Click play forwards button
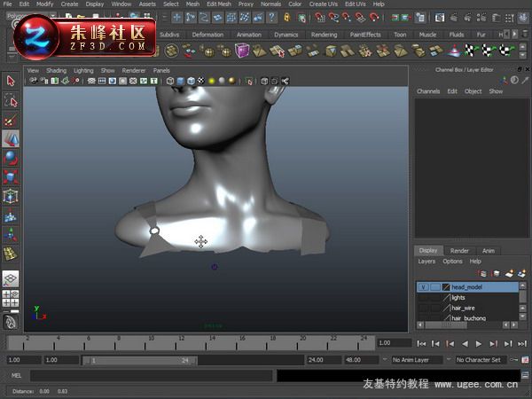This screenshot has width=532, height=399. point(479,344)
